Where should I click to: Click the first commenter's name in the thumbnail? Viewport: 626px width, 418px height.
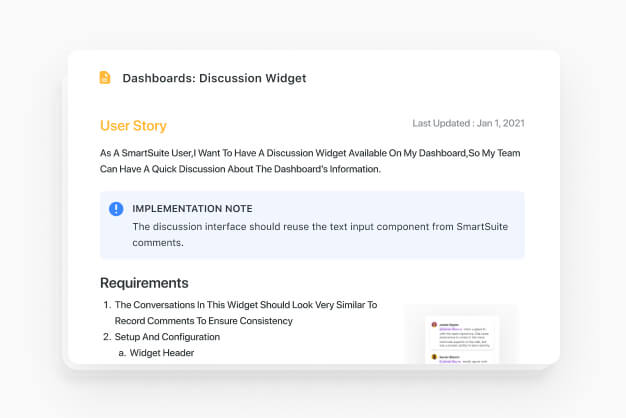[447, 323]
